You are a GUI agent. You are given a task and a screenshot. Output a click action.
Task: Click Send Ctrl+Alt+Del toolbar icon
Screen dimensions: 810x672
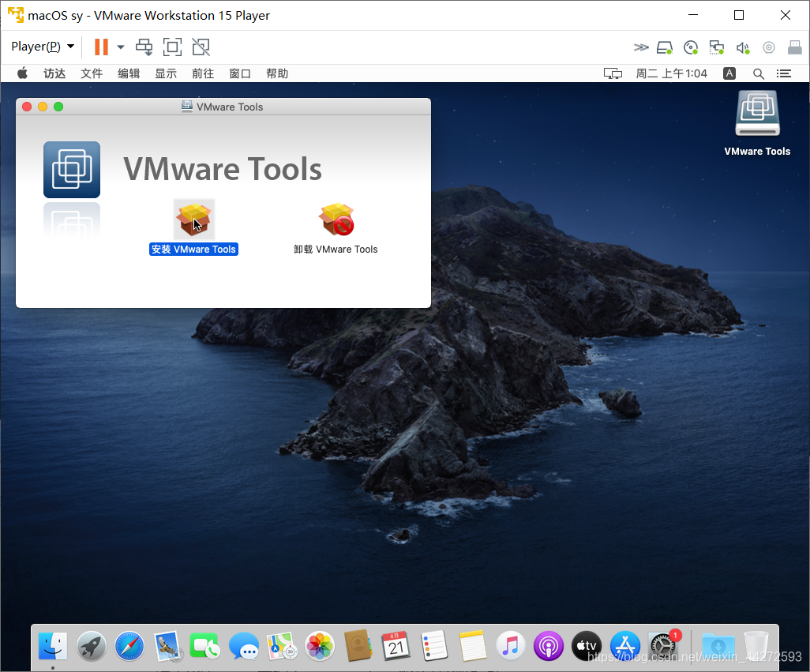(144, 47)
